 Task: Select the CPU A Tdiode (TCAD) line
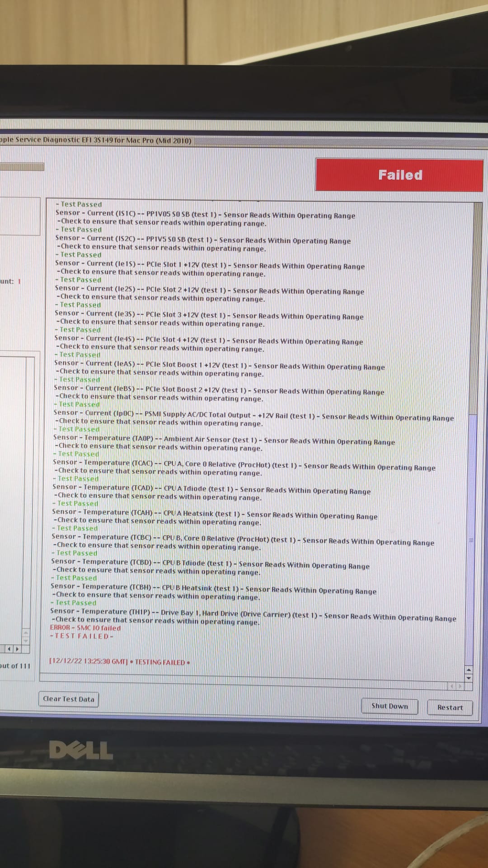pyautogui.click(x=211, y=489)
